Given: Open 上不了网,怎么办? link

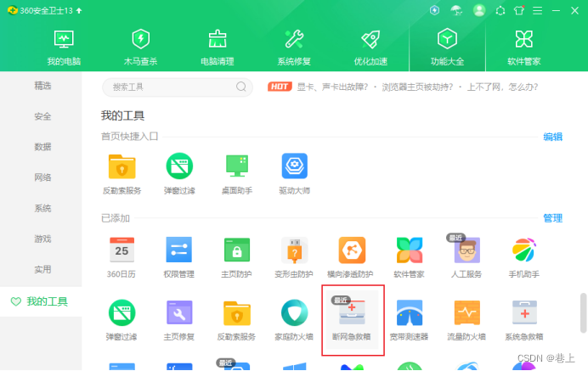Looking at the screenshot, I should tap(502, 87).
